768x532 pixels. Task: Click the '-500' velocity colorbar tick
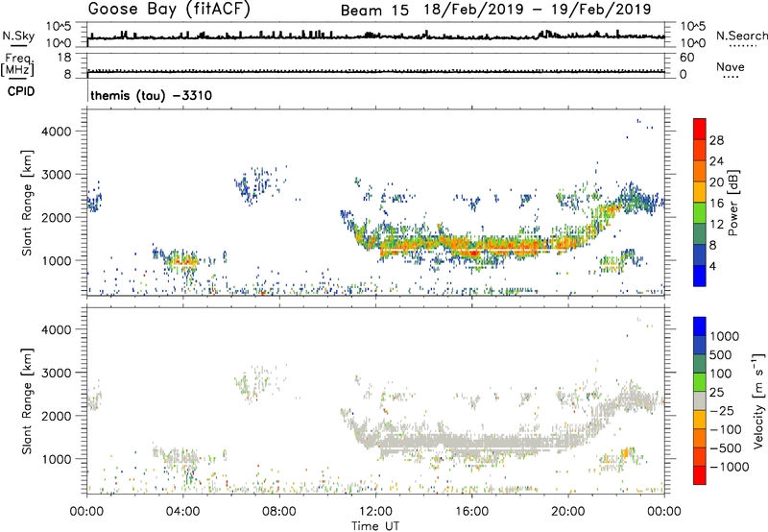(726, 447)
